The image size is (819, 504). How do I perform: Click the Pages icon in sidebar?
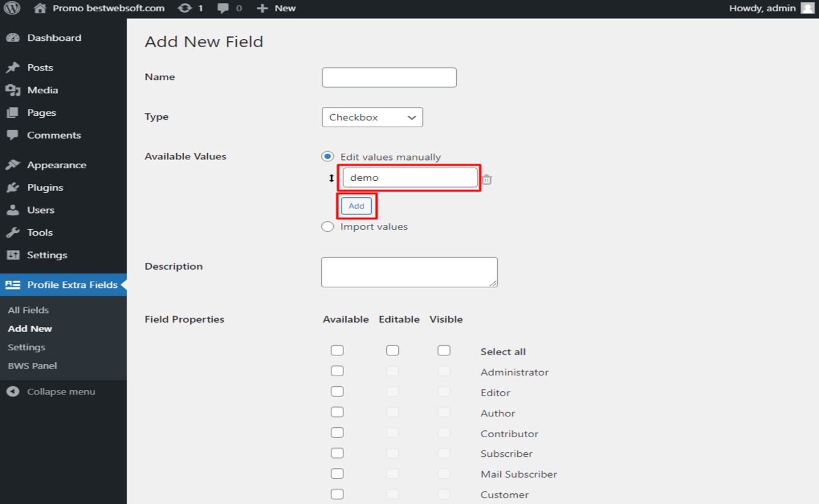click(13, 113)
